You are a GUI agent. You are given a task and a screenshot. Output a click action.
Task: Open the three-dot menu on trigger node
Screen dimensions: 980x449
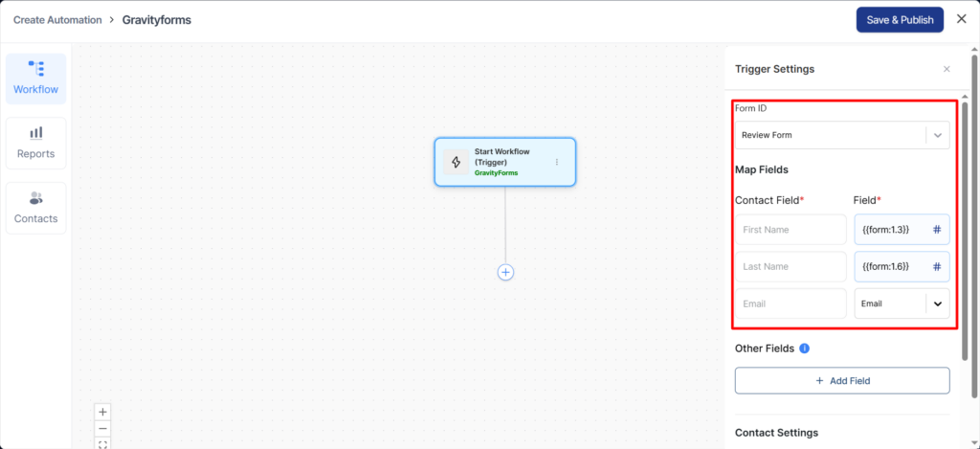click(557, 163)
